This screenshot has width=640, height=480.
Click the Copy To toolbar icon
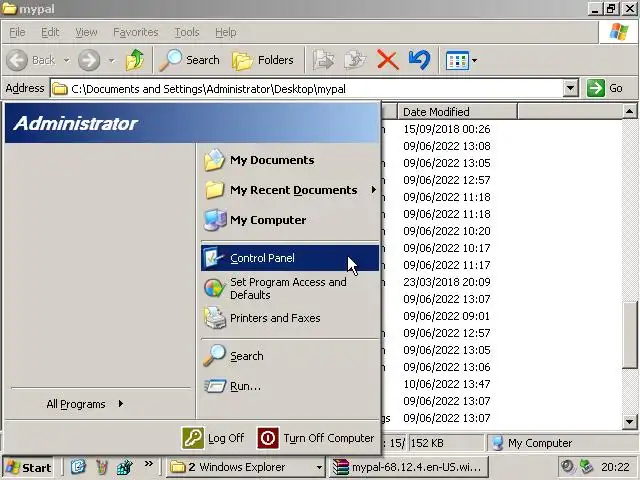(x=355, y=60)
